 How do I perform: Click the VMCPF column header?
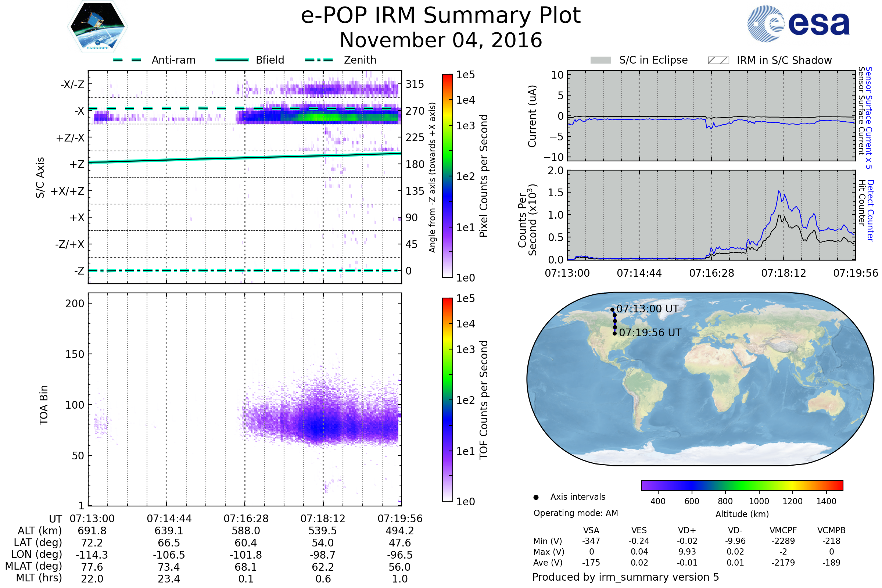[783, 530]
